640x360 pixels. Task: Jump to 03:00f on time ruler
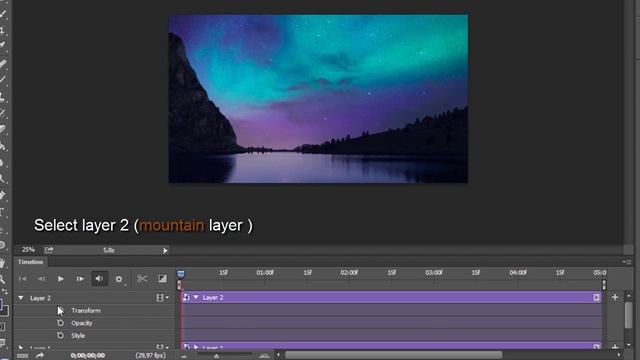[433, 272]
